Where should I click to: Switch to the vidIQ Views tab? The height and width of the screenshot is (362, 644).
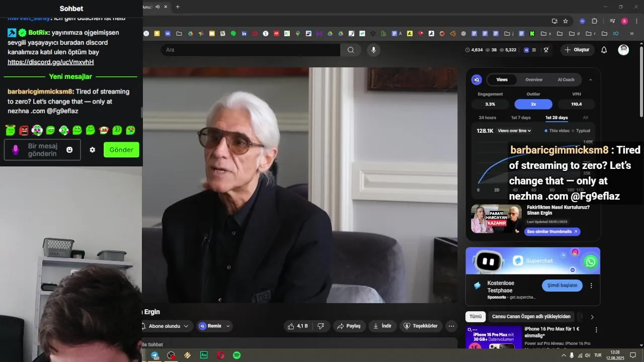(502, 79)
